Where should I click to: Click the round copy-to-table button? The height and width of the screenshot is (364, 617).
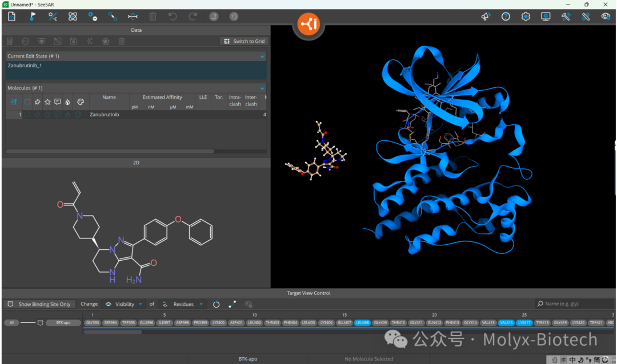tap(234, 17)
